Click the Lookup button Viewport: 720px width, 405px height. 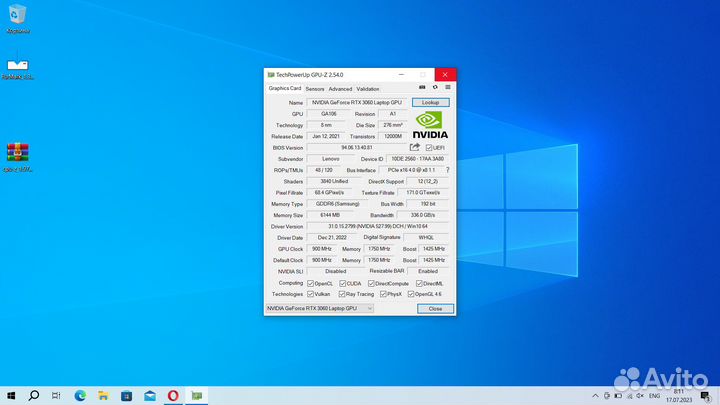pos(430,102)
